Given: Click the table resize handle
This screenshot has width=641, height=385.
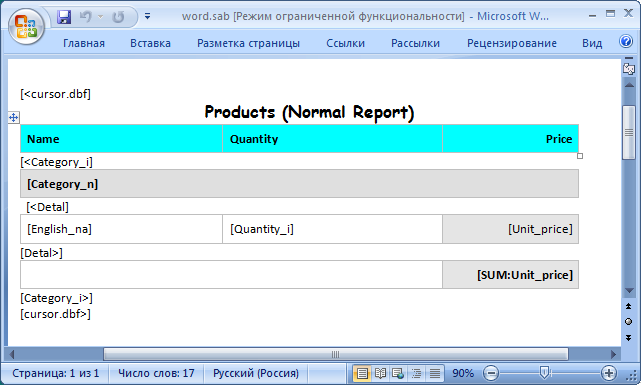Looking at the screenshot, I should tap(580, 156).
